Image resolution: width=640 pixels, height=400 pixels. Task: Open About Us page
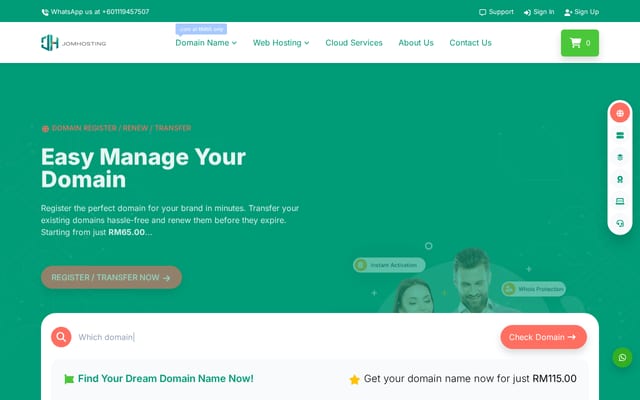416,43
